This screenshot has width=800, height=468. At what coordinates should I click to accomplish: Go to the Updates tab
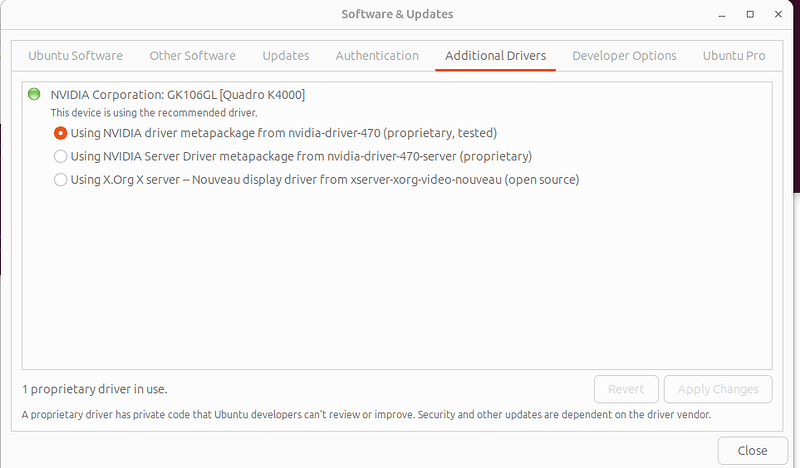point(286,56)
